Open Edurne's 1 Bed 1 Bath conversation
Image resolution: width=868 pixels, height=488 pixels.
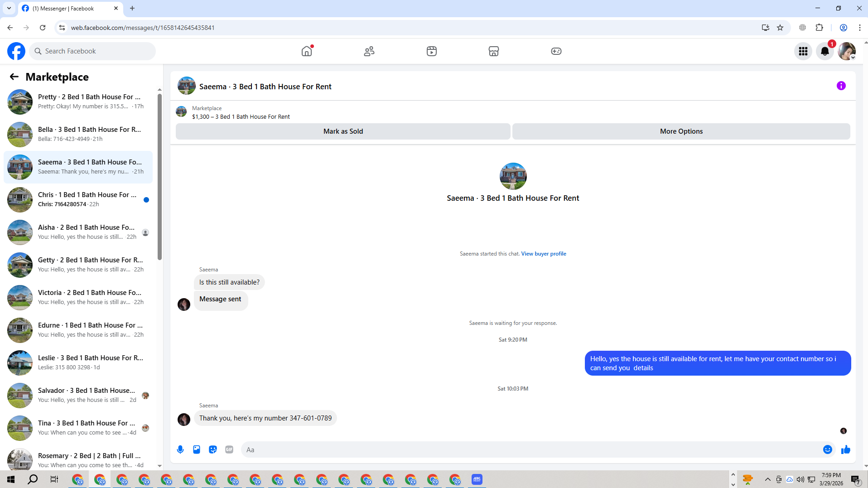pyautogui.click(x=78, y=330)
